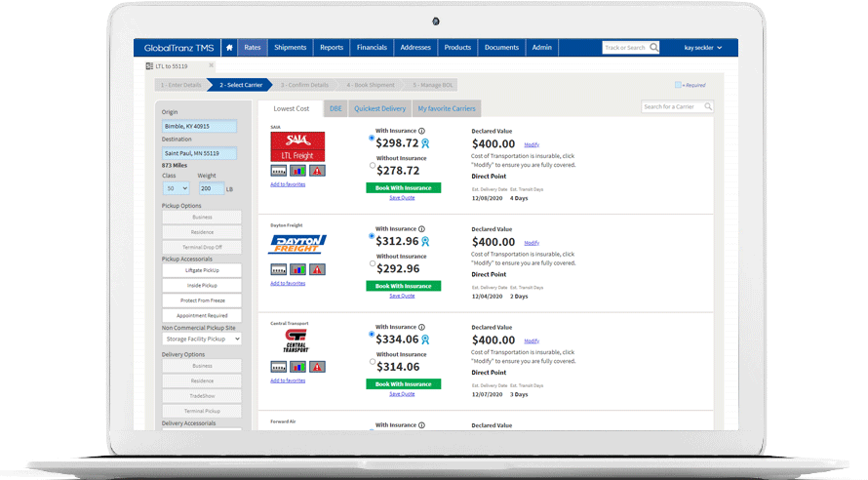This screenshot has height=480, width=868.
Task: Click the Dayton Freight bar chart icon
Action: [297, 269]
